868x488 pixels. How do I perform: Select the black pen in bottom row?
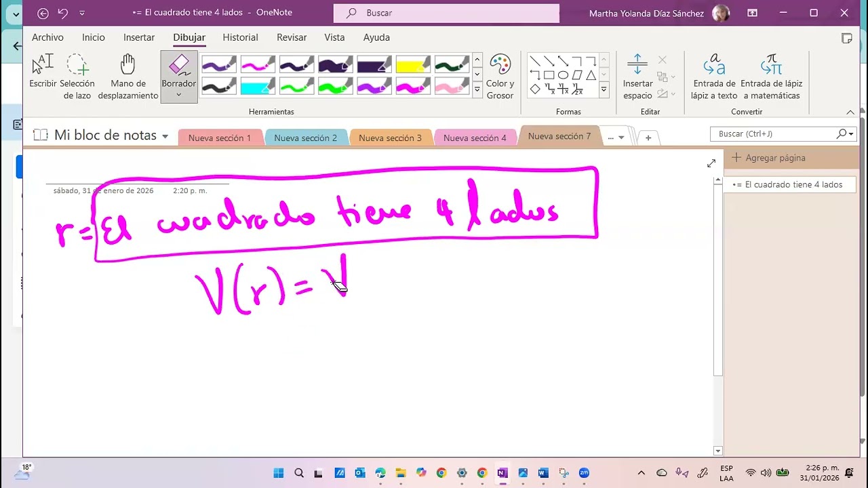click(x=218, y=86)
